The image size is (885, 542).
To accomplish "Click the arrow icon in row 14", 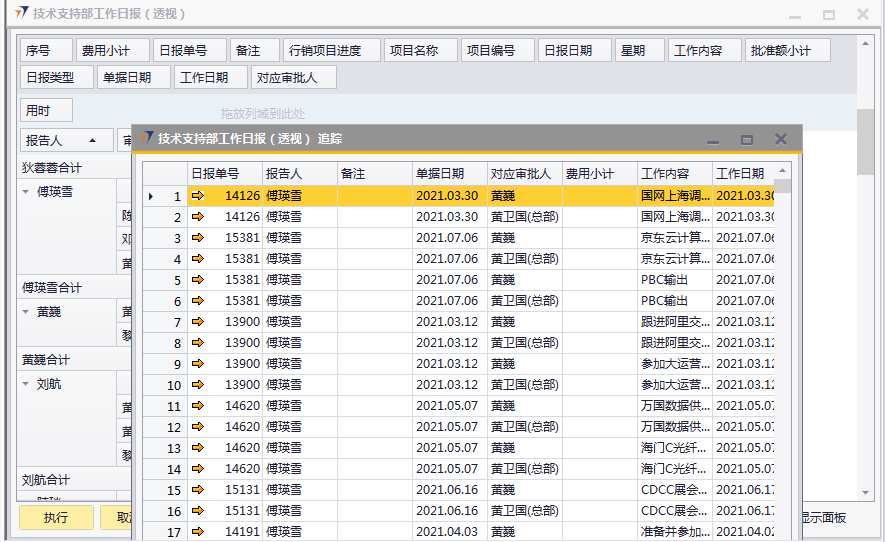I will pyautogui.click(x=197, y=469).
